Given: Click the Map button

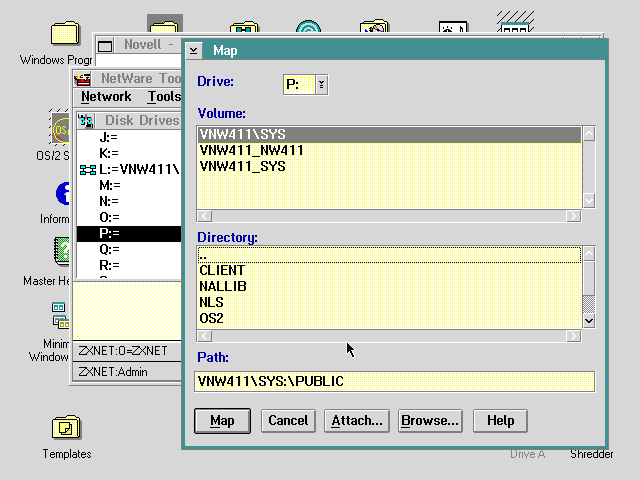Looking at the screenshot, I should [222, 421].
